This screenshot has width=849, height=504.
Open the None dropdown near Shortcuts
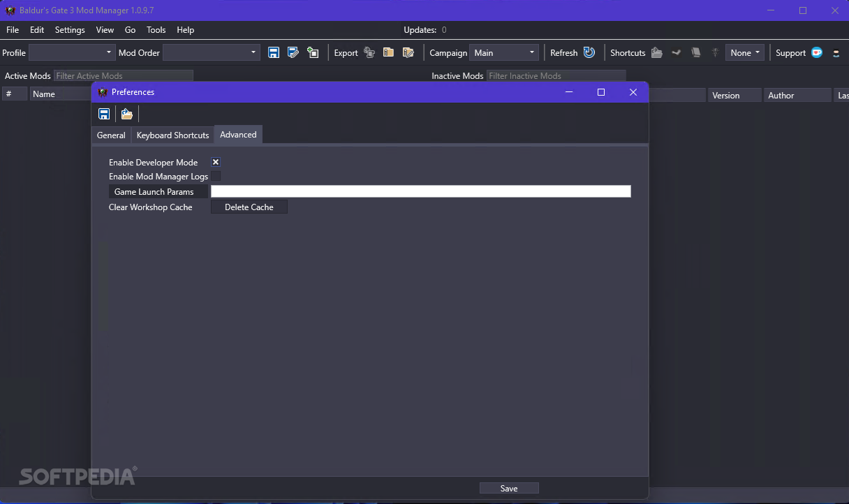pyautogui.click(x=745, y=52)
